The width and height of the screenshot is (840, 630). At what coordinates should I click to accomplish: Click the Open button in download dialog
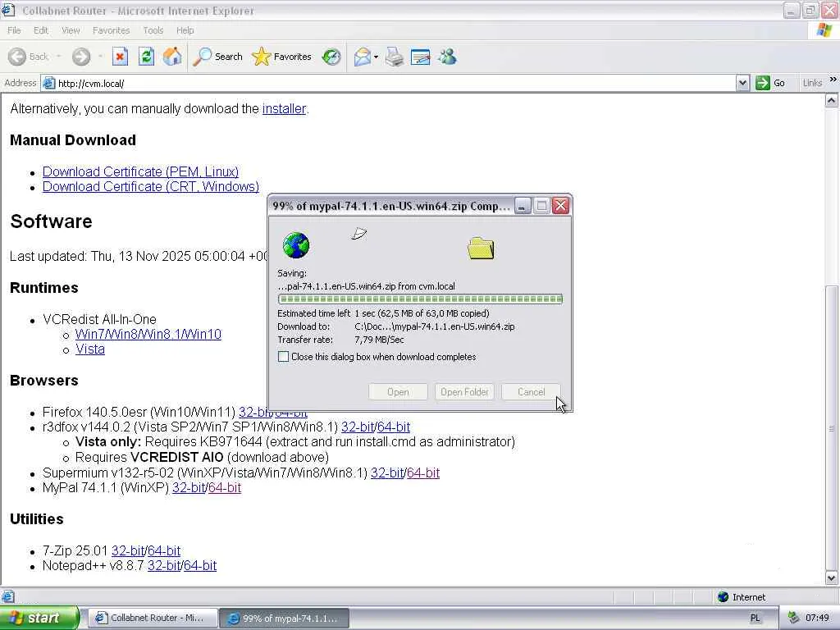click(x=398, y=392)
